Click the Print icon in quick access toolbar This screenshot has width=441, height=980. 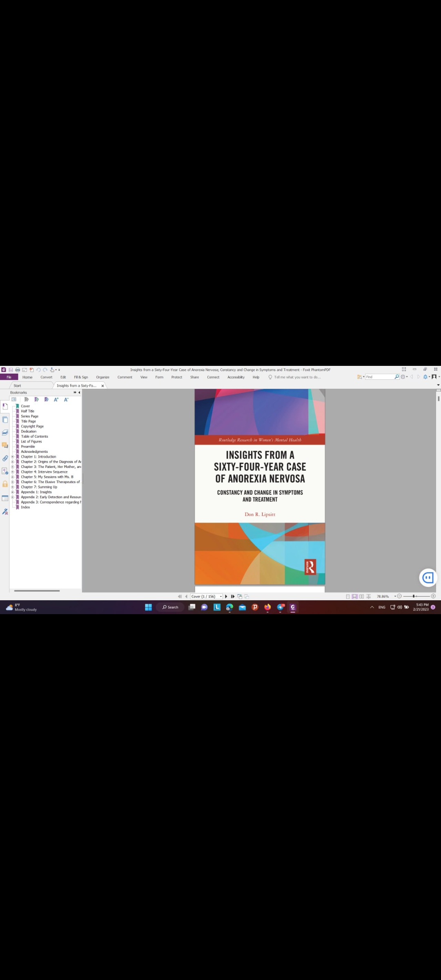(18, 370)
